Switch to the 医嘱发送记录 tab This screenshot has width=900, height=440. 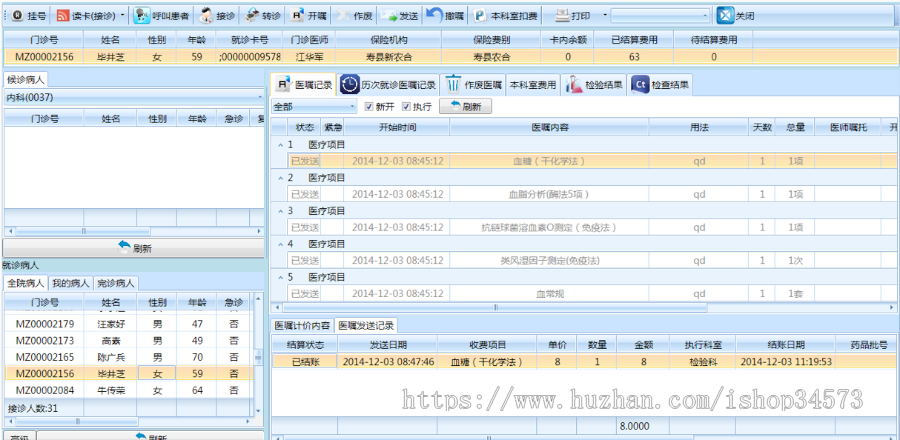coord(366,326)
